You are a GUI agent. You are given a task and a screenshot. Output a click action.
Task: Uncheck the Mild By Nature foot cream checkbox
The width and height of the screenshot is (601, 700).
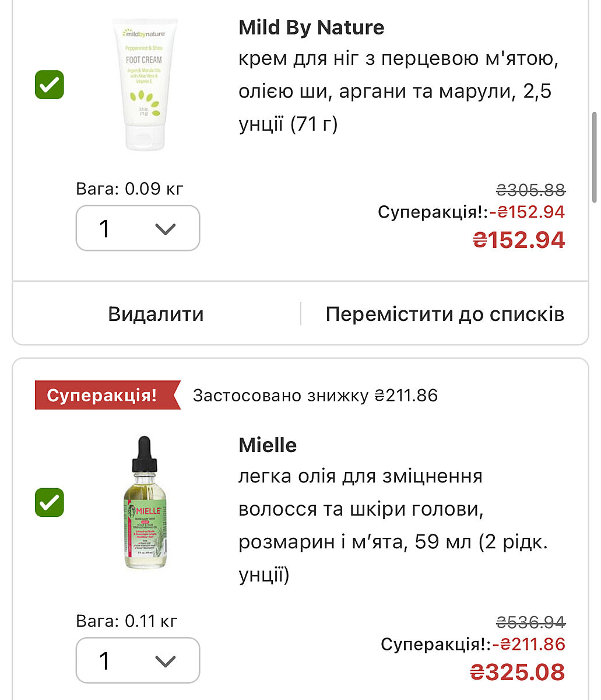point(50,85)
